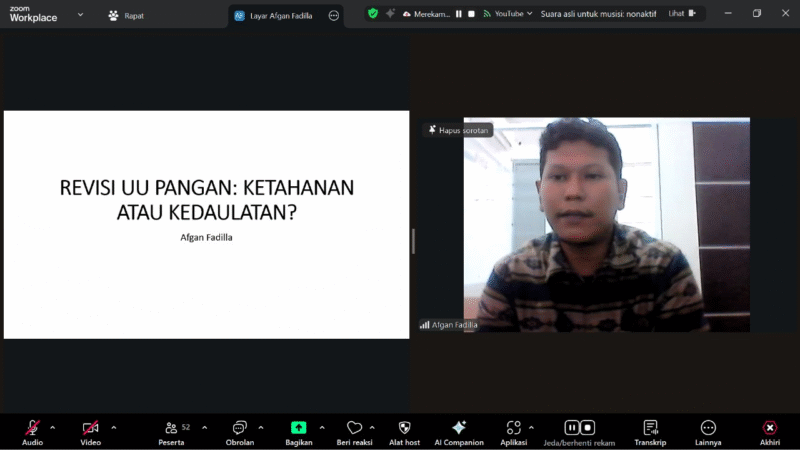Turn on the camera with Video

point(90,428)
